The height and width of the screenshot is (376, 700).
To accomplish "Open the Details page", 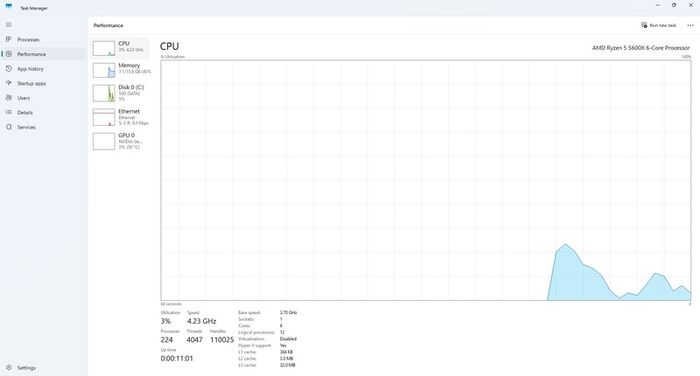I will 25,113.
